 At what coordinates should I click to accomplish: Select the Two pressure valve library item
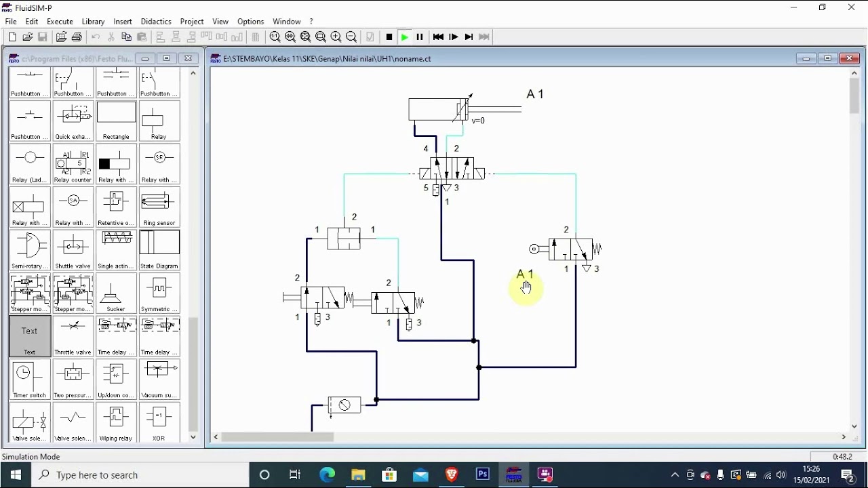[x=73, y=380]
